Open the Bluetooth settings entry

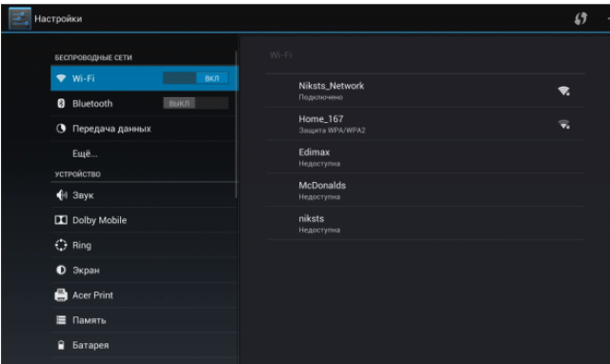[144, 104]
